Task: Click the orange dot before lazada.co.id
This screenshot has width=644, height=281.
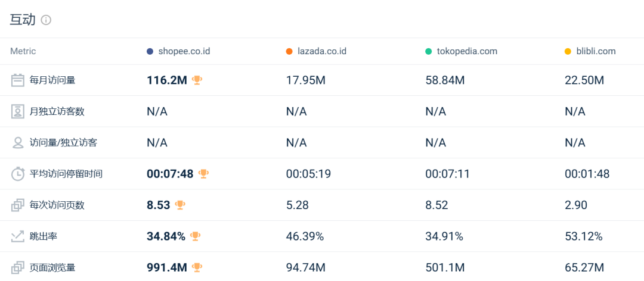Action: coord(289,51)
